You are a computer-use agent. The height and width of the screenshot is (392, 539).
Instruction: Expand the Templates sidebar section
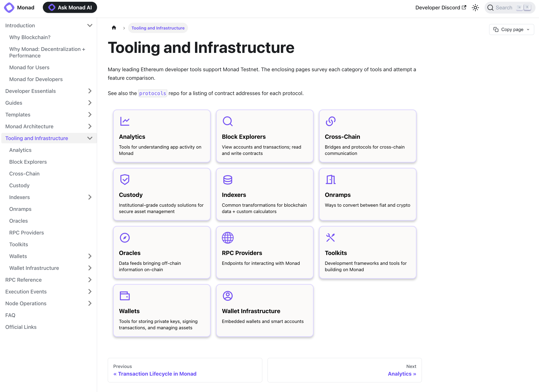pos(90,114)
